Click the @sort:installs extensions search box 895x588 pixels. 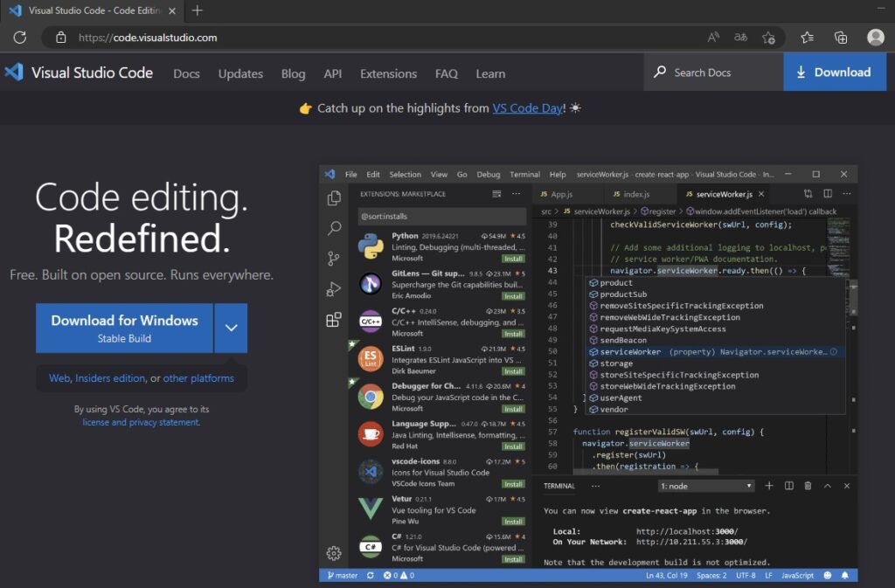pos(441,216)
